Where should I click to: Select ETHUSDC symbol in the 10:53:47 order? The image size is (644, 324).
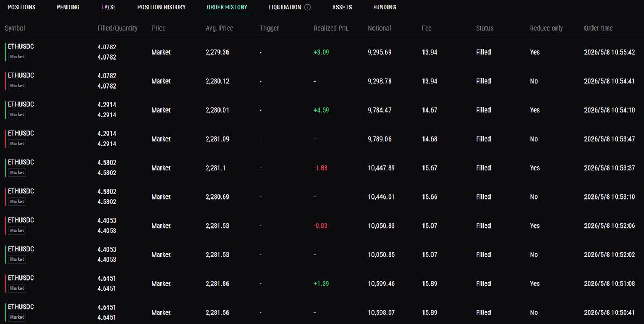point(21,134)
